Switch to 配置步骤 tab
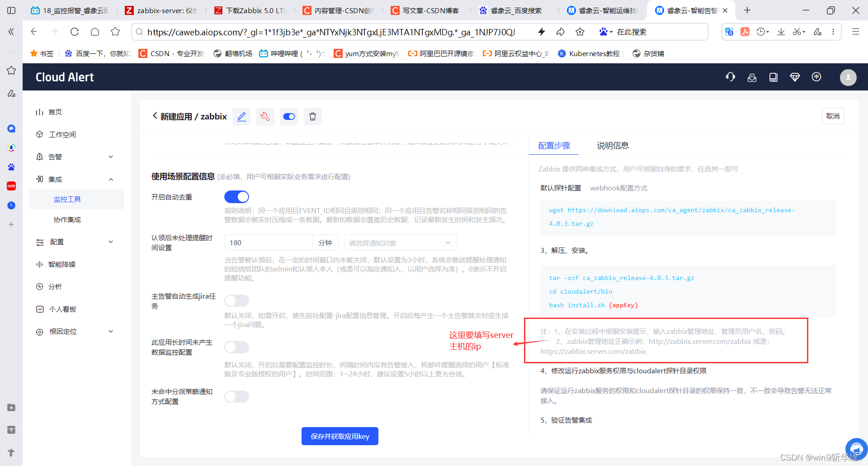Image resolution: width=868 pixels, height=466 pixels. coord(554,146)
